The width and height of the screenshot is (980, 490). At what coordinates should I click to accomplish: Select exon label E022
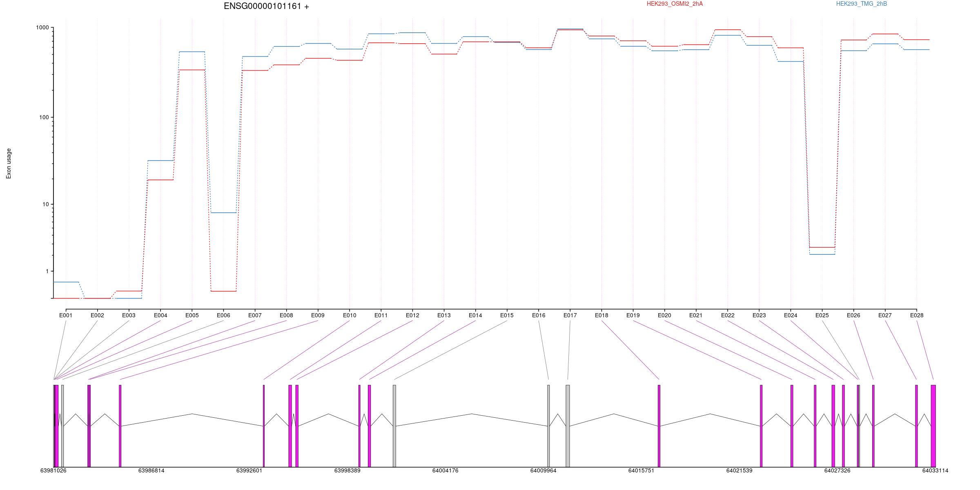[728, 315]
